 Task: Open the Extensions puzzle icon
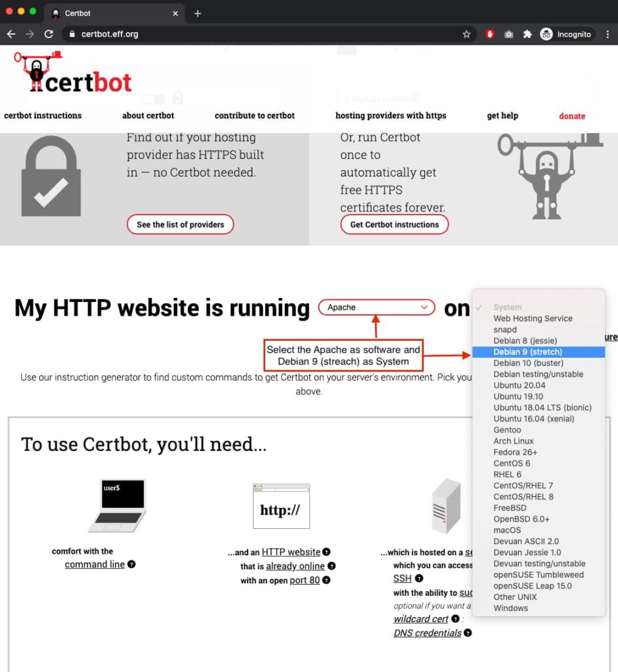tap(527, 34)
